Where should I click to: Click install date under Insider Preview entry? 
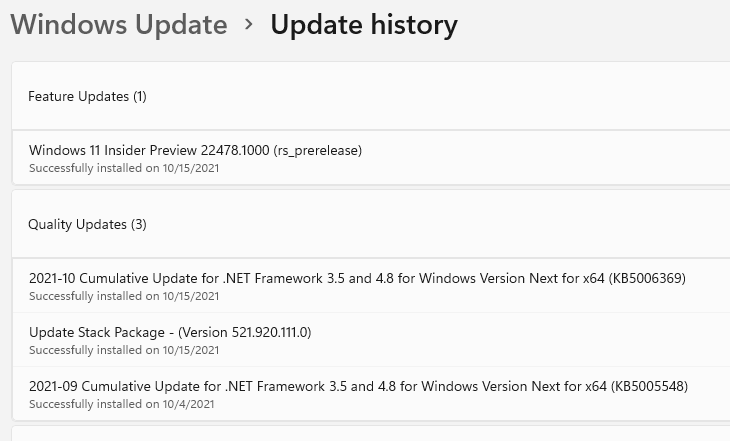[x=190, y=168]
